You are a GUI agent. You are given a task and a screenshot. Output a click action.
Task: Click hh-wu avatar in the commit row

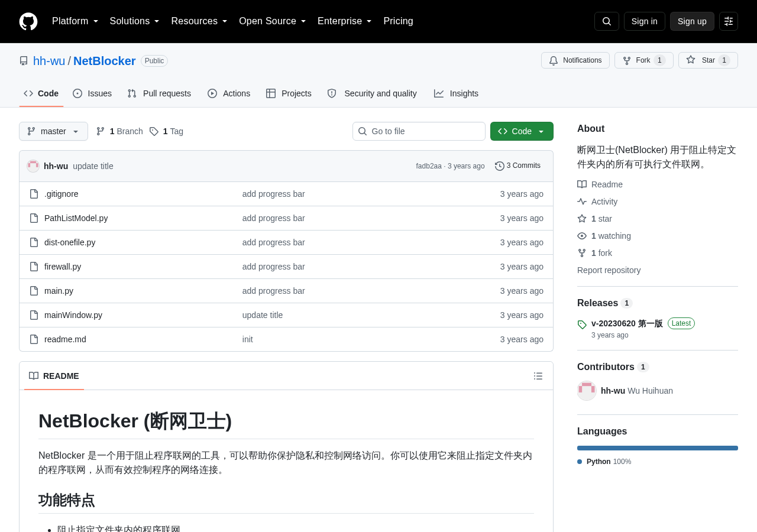[33, 166]
